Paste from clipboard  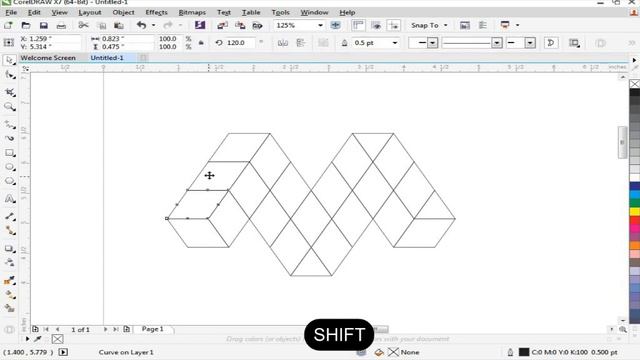point(119,25)
